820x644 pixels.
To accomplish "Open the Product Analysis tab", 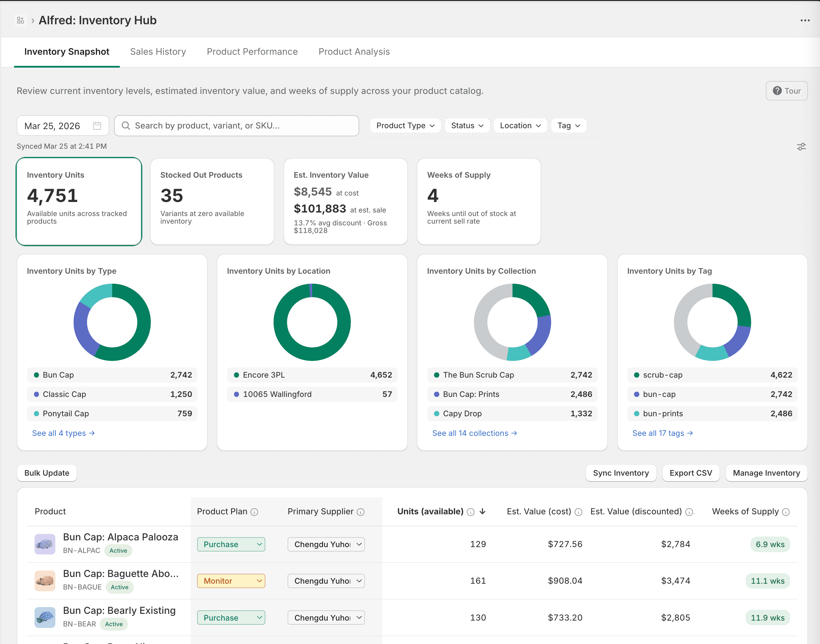I will (x=354, y=52).
